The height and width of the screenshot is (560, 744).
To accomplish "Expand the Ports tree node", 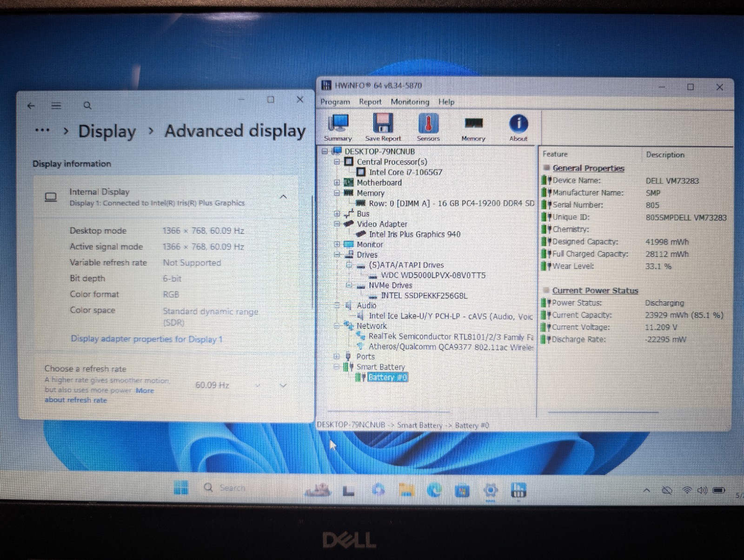I will pyautogui.click(x=337, y=356).
